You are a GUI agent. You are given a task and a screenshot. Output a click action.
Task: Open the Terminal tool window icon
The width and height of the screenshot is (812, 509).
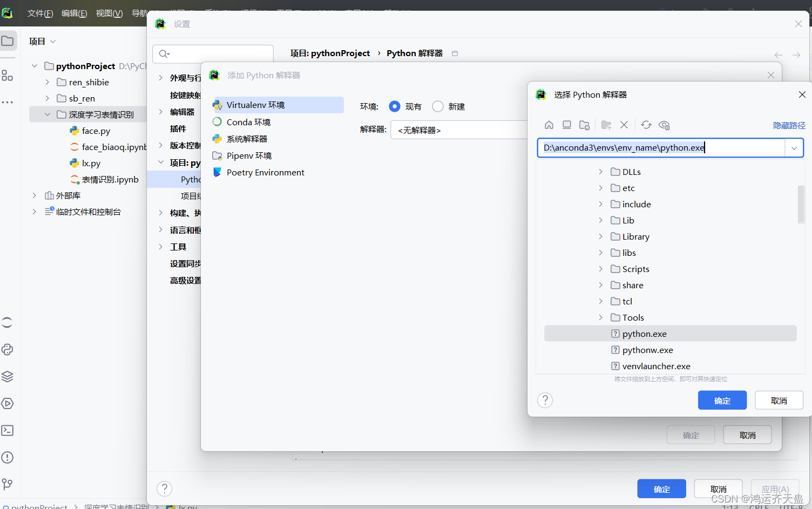click(8, 430)
